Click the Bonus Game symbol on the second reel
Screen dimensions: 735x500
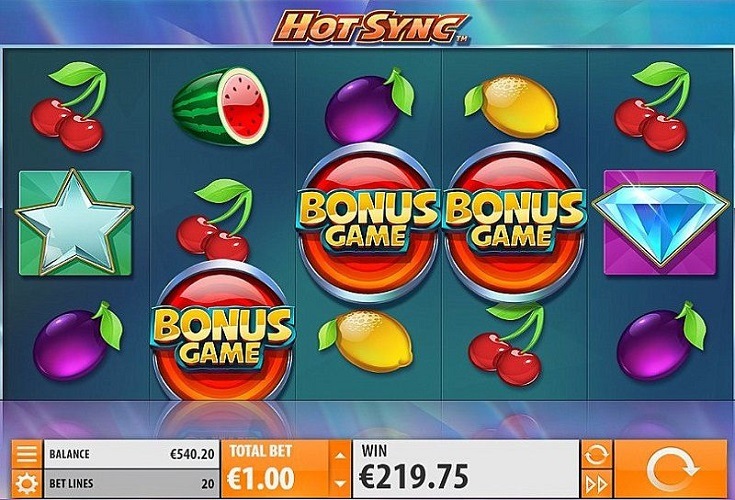point(223,332)
